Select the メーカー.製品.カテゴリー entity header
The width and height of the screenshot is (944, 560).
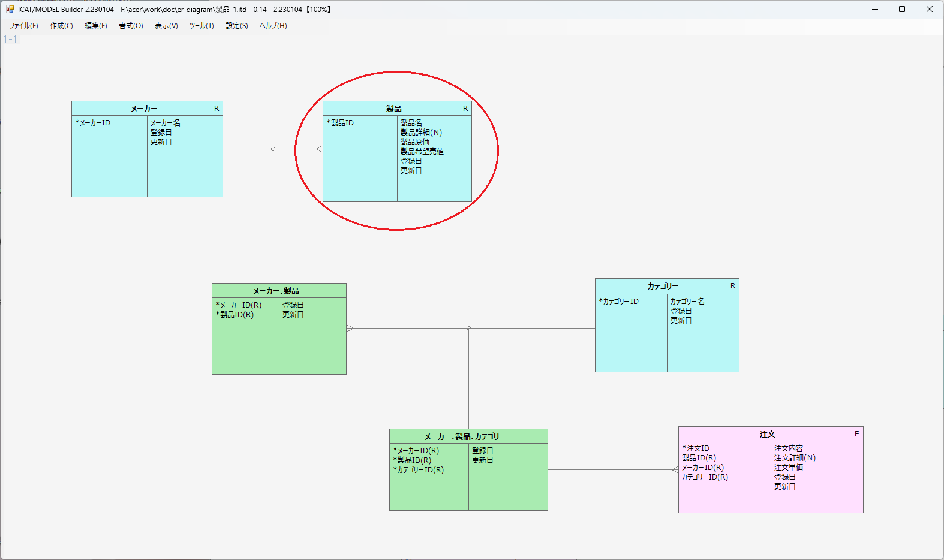[465, 436]
